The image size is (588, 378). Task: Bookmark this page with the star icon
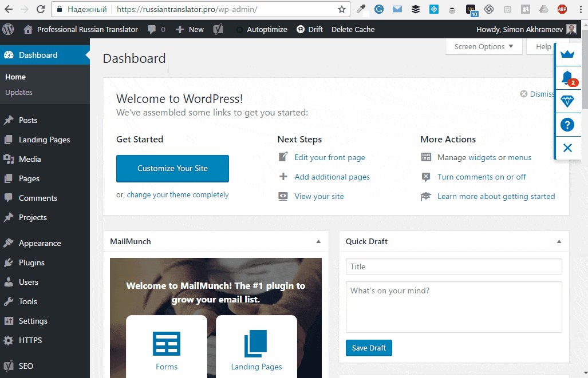342,9
